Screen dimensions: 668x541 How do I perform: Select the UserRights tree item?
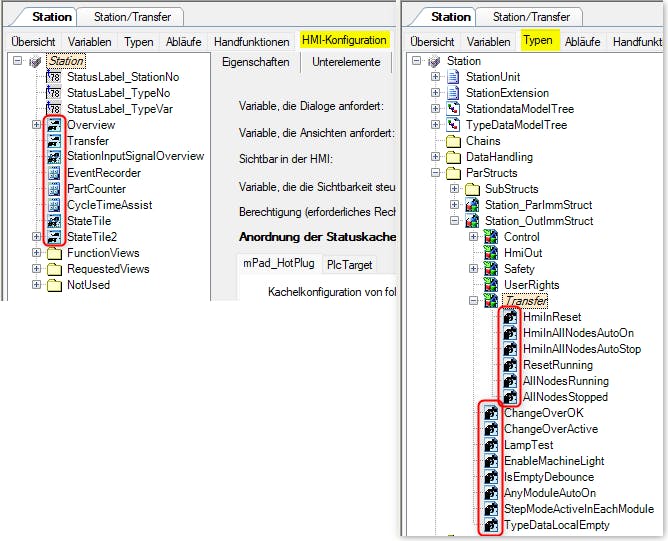[532, 285]
